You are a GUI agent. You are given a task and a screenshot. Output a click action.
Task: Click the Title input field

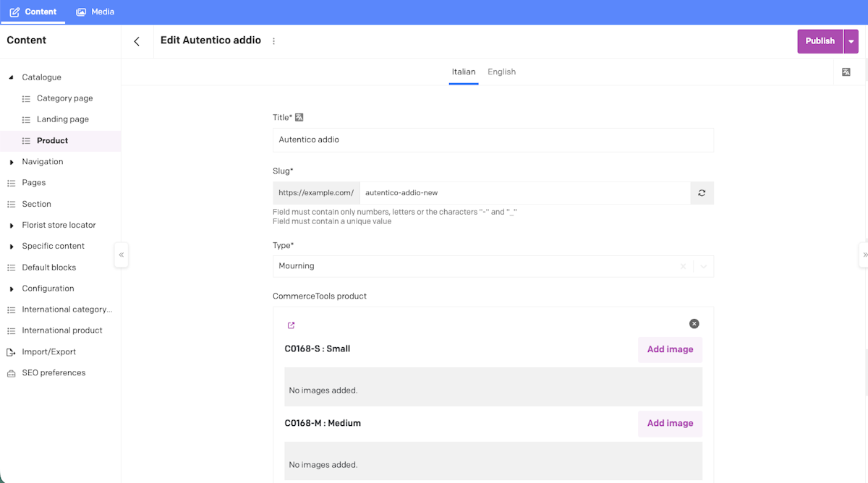point(493,140)
